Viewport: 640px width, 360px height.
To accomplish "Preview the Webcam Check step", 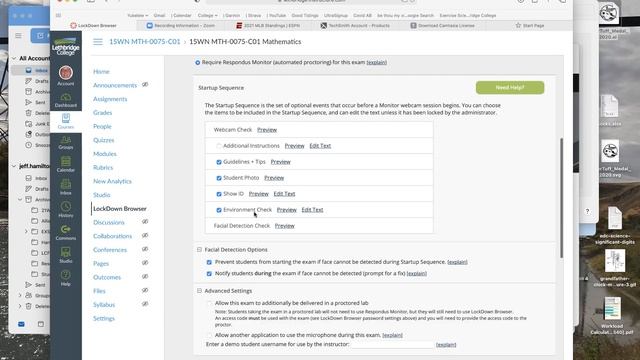I will 267,130.
